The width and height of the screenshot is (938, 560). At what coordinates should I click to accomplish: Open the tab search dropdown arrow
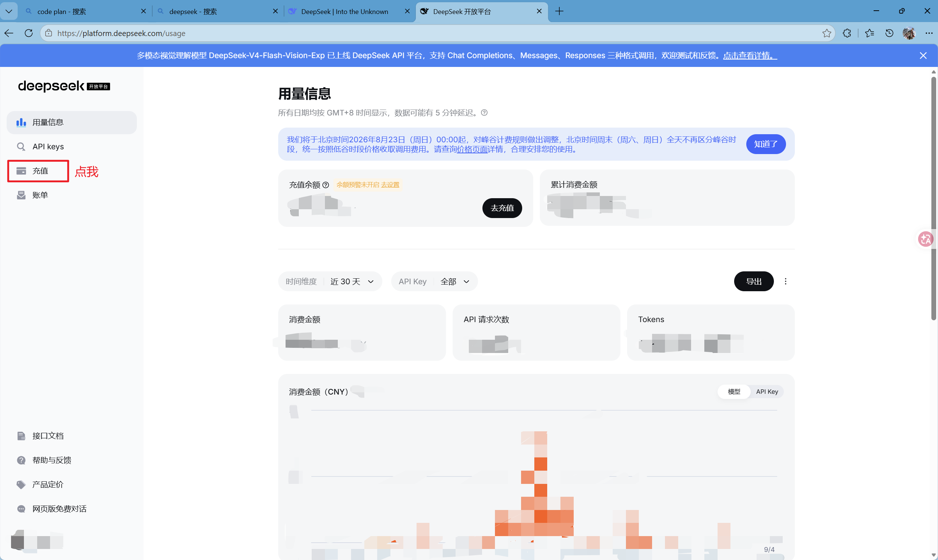(x=9, y=11)
